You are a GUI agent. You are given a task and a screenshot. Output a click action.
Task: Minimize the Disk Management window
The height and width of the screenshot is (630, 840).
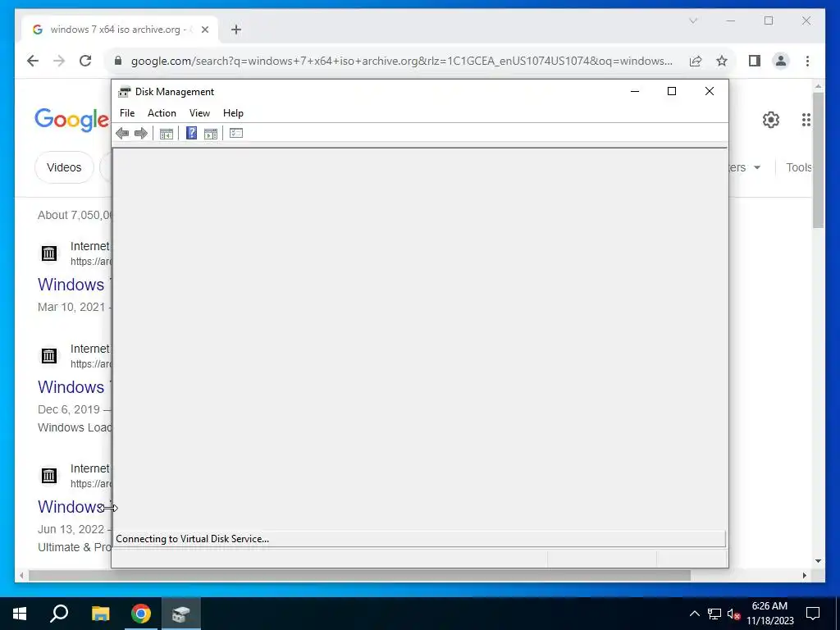(635, 92)
